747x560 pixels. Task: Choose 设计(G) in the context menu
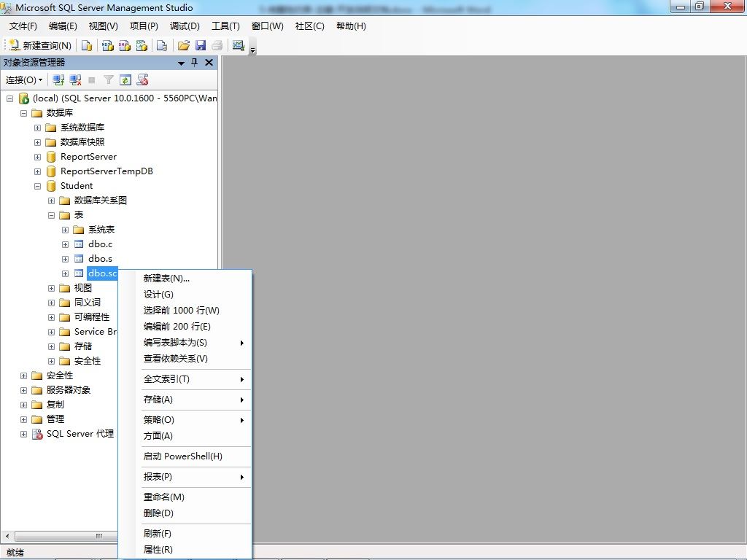coord(185,295)
